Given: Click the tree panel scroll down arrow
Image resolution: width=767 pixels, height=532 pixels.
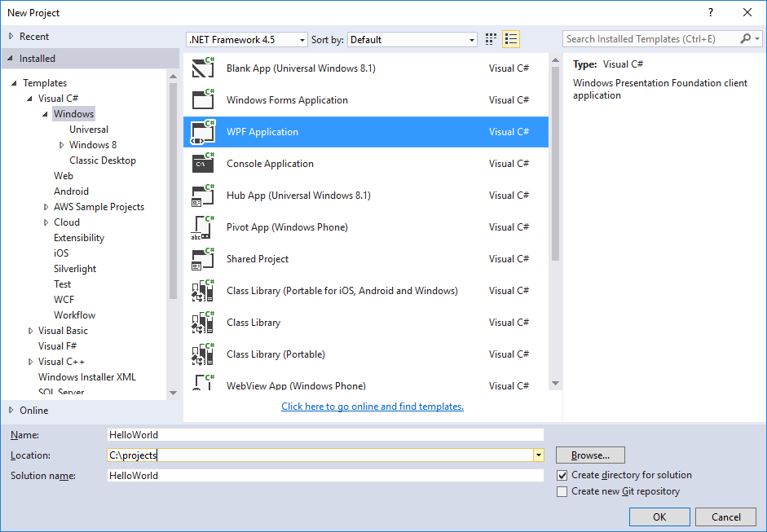Looking at the screenshot, I should coord(173,393).
